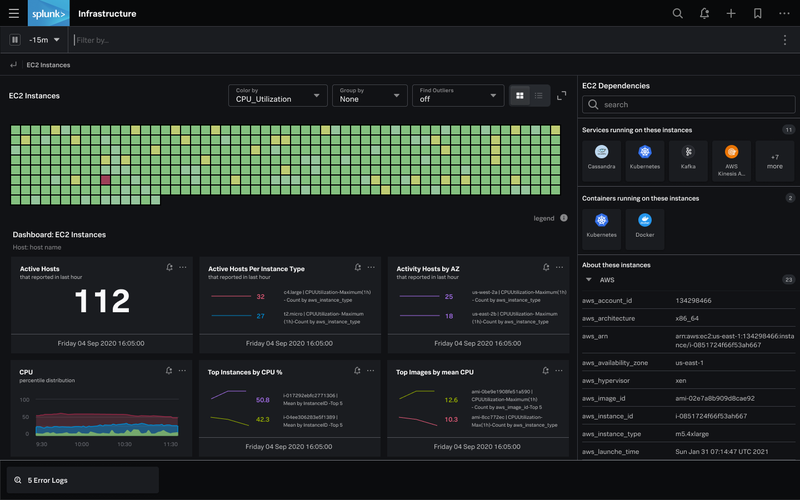Open search from the top bar

click(678, 14)
